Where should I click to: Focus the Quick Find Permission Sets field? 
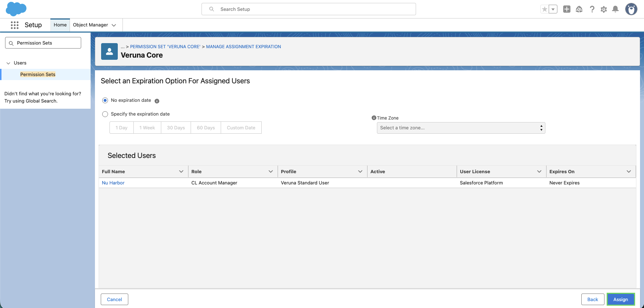tap(43, 43)
